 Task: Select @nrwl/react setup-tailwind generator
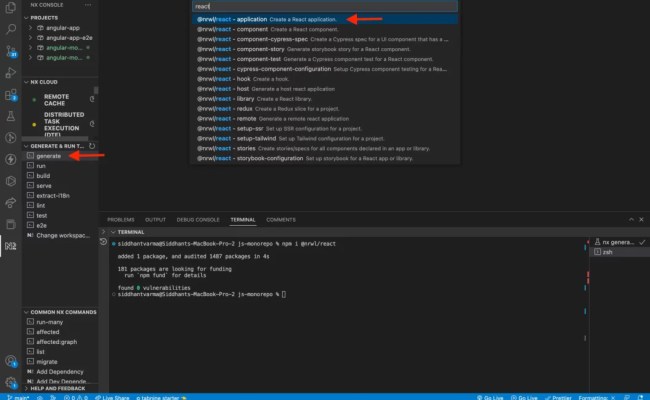[325, 139]
